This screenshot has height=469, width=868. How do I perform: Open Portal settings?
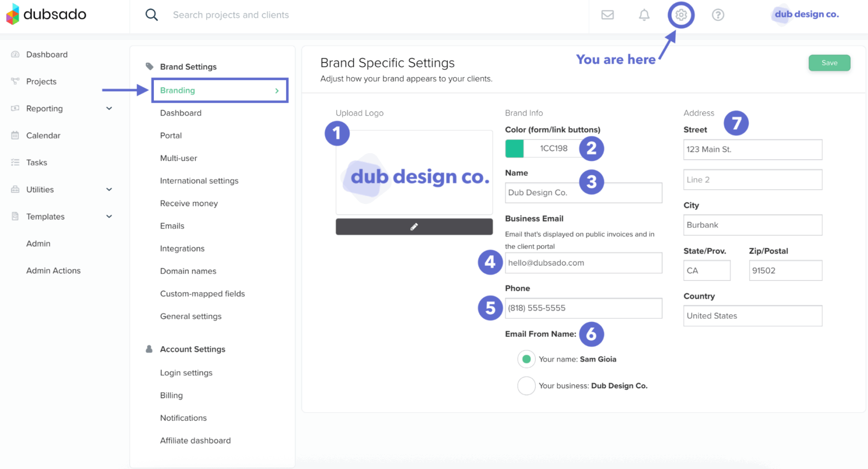click(171, 135)
